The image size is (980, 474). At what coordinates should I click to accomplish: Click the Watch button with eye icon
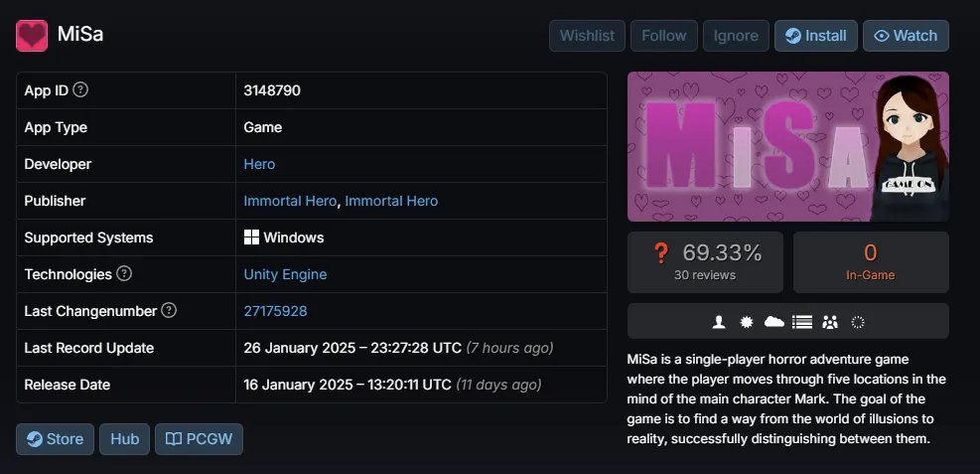click(906, 36)
